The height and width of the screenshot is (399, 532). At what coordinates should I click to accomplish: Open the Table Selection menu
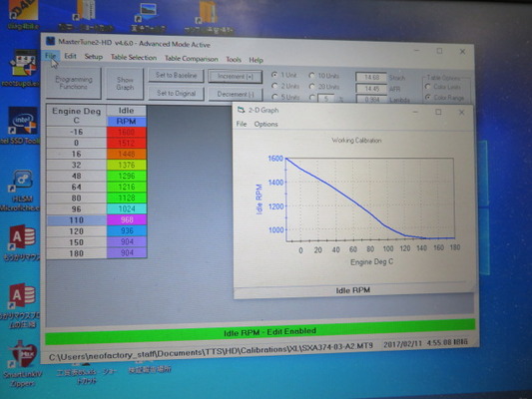coord(134,57)
